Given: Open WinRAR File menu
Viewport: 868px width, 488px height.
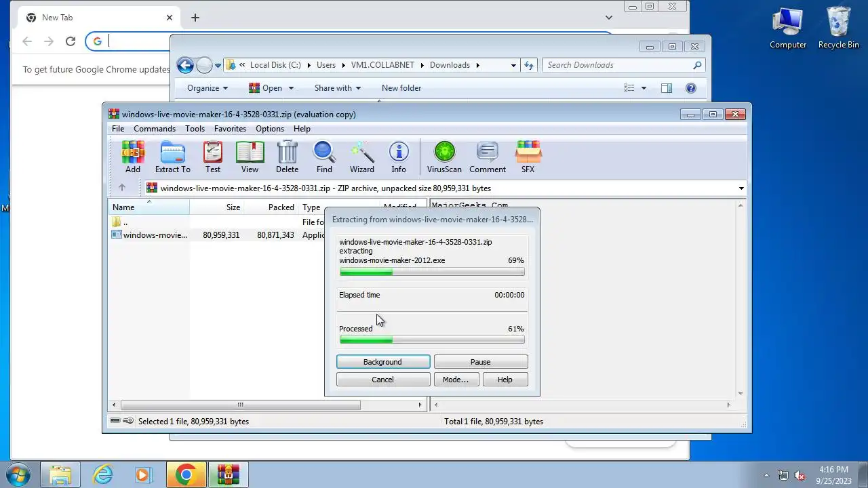Looking at the screenshot, I should click(118, 129).
